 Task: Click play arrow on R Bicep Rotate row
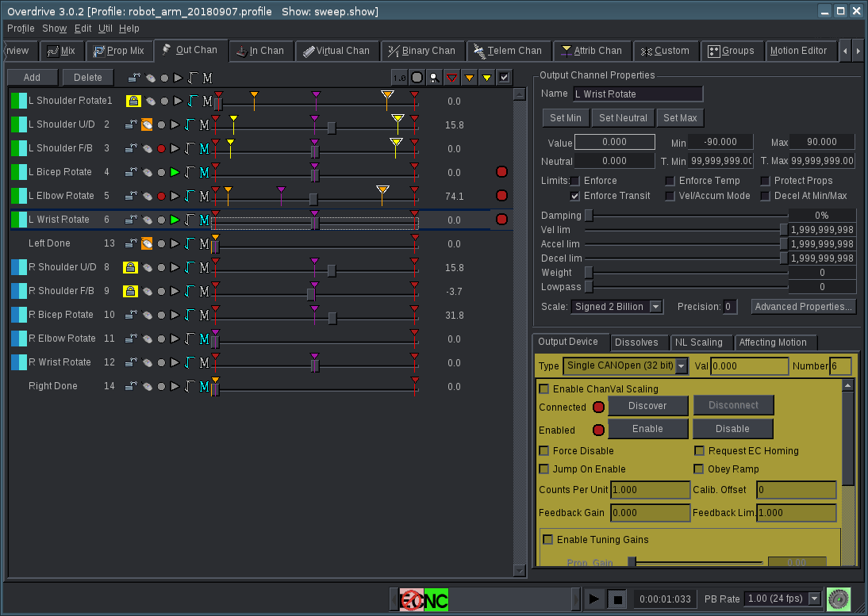click(175, 316)
